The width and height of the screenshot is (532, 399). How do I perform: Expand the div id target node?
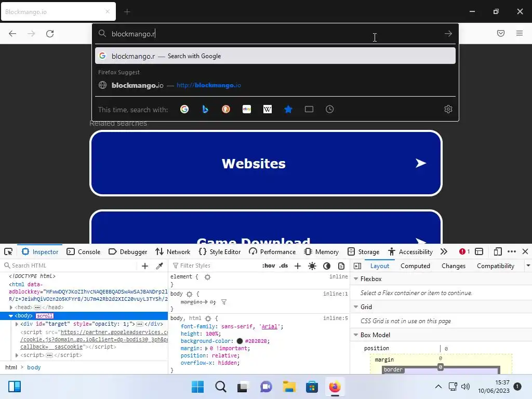17,324
